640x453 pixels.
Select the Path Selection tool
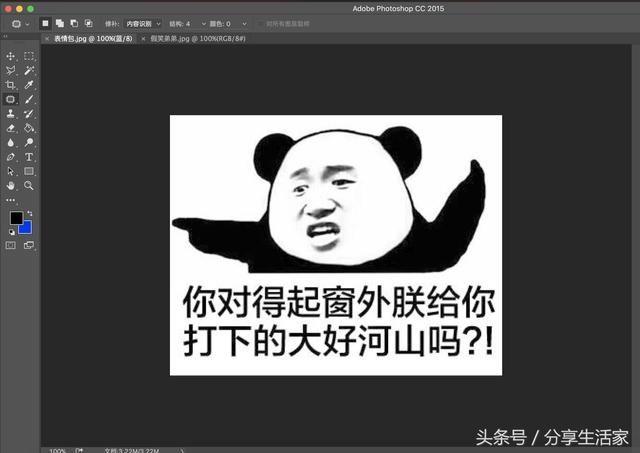pos(11,171)
